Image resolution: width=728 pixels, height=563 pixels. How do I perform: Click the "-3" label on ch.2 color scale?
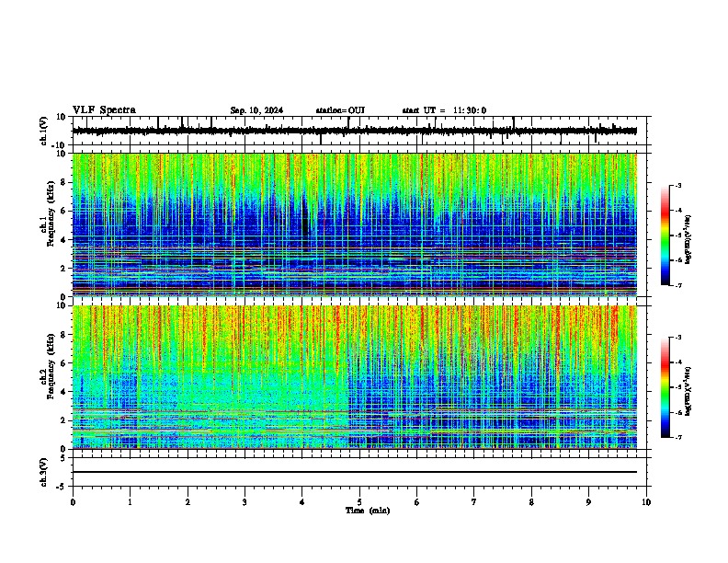coord(678,338)
